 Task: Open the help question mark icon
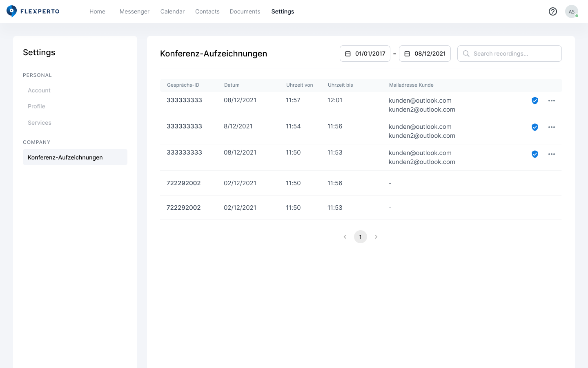coord(552,11)
